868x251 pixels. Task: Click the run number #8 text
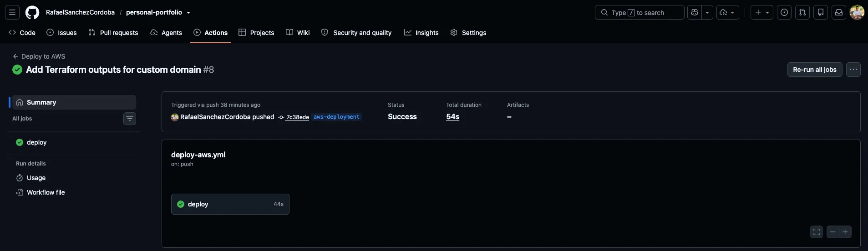[x=208, y=70]
